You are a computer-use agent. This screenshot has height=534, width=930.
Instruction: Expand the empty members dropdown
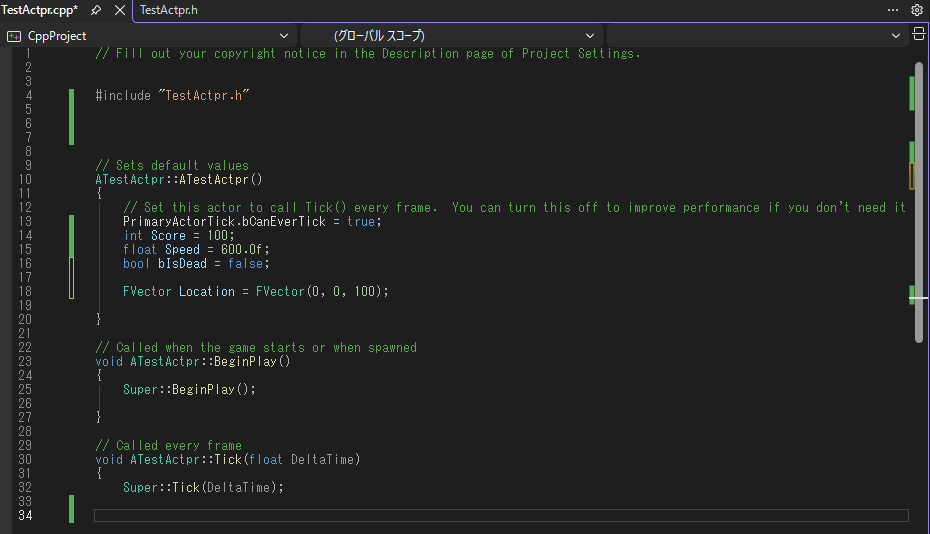(x=895, y=36)
